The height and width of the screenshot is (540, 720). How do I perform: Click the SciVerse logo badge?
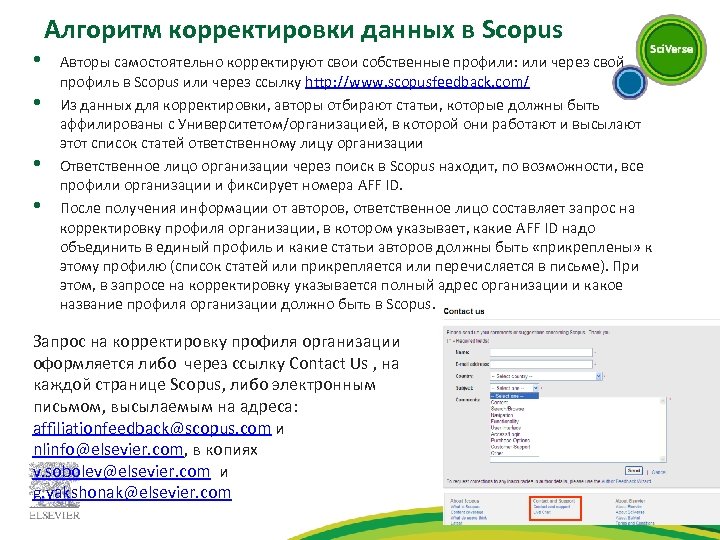tap(671, 49)
